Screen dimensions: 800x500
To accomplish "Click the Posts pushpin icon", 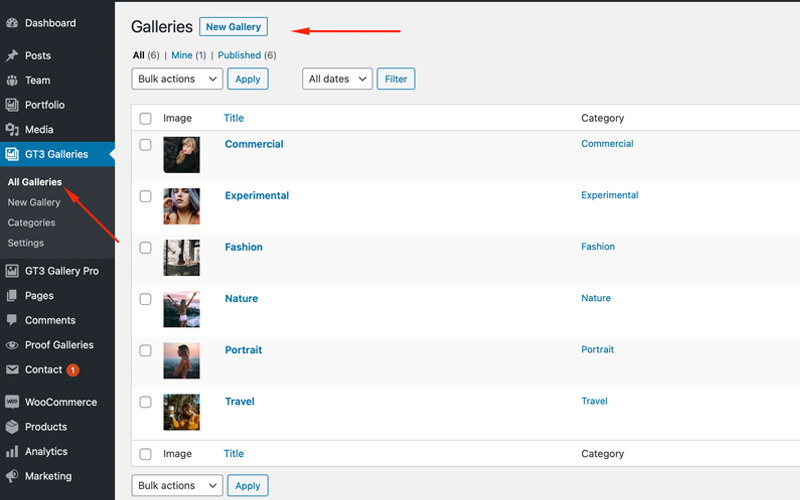I will [12, 56].
